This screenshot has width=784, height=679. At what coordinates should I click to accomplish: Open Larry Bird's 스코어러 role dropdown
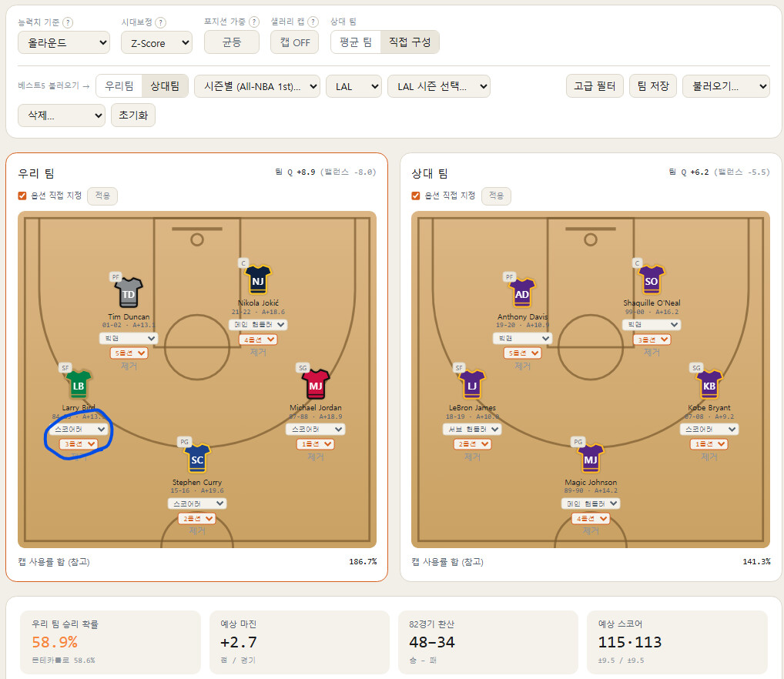click(79, 429)
